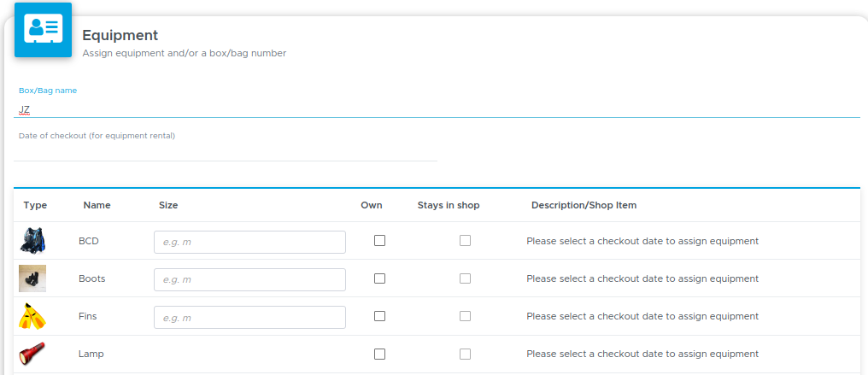Toggle Stays in shop for Fins
868x375 pixels.
(x=465, y=316)
